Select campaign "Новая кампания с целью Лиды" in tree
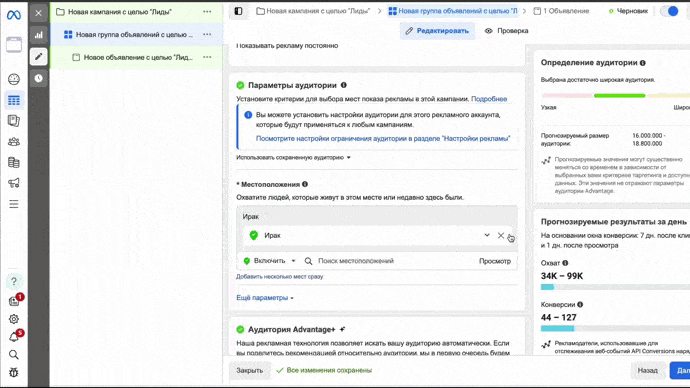Screen dimensions: 690x388 point(120,12)
